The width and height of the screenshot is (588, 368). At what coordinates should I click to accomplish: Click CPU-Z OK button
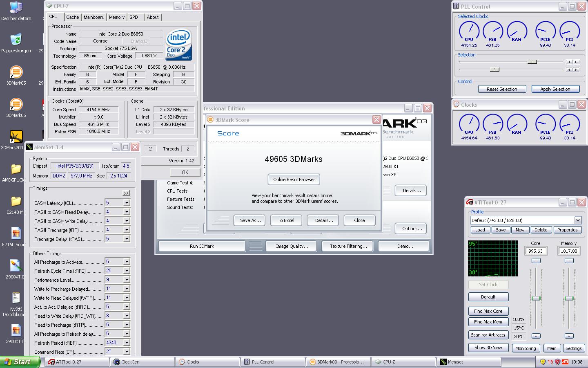coord(185,173)
